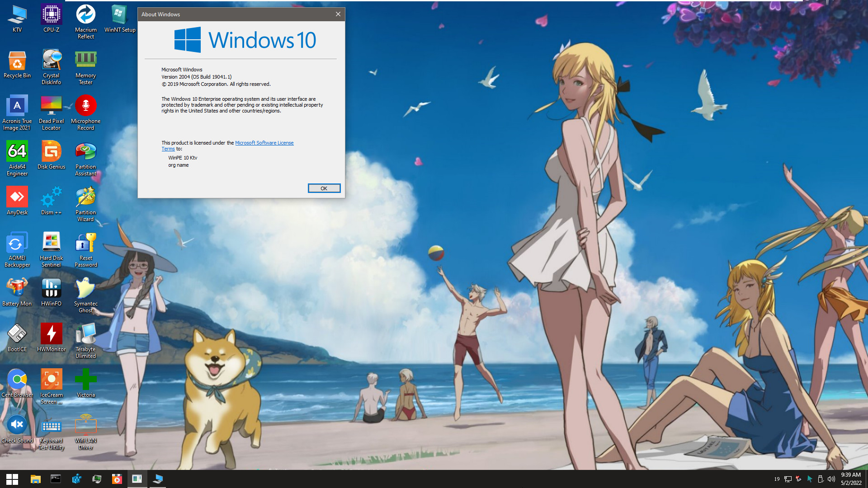The image size is (868, 488).
Task: Open Command Prompt taskbar icon
Action: 56,479
